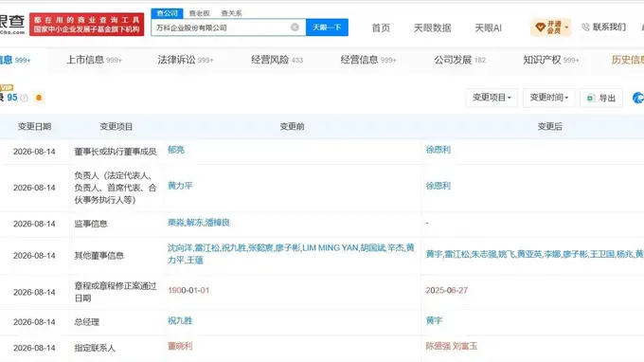Open 郁亮 profile link in 变更前 column
The height and width of the screenshot is (362, 644).
click(176, 150)
